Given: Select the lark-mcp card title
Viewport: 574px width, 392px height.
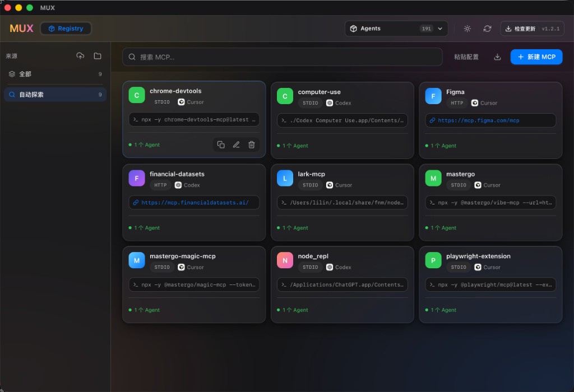Looking at the screenshot, I should (x=311, y=174).
